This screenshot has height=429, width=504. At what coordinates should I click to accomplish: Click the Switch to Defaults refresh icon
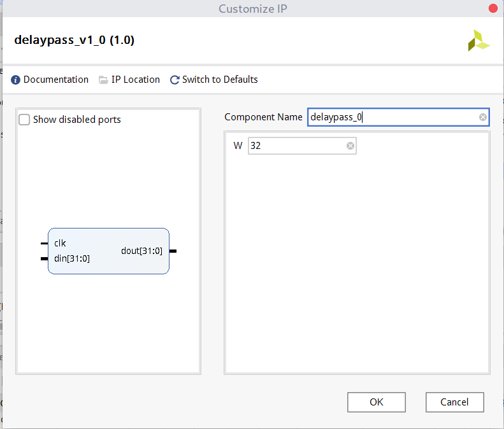click(175, 80)
